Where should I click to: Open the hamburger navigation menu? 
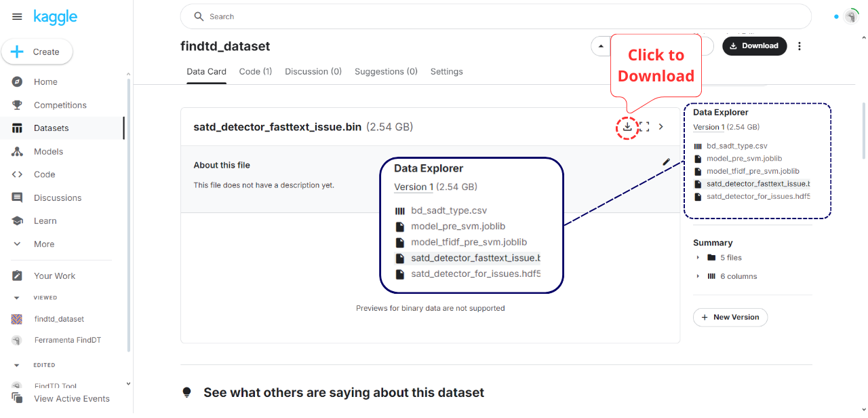coord(17,17)
